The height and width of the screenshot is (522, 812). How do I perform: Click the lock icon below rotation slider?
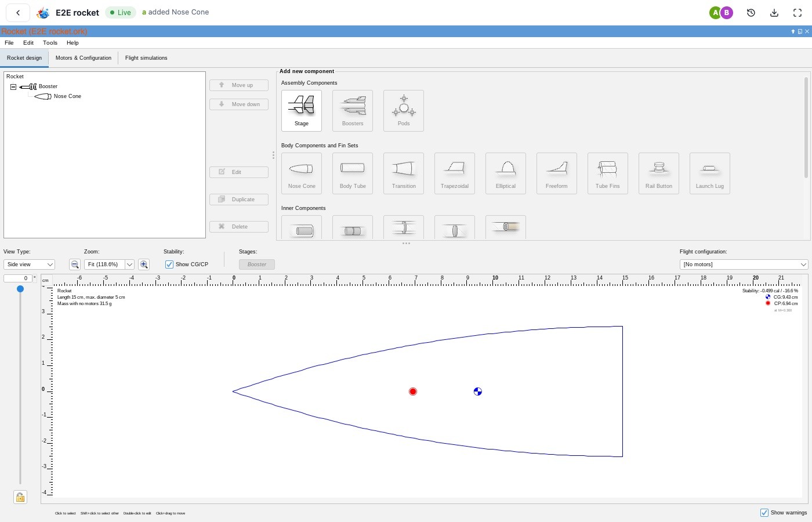pyautogui.click(x=20, y=497)
